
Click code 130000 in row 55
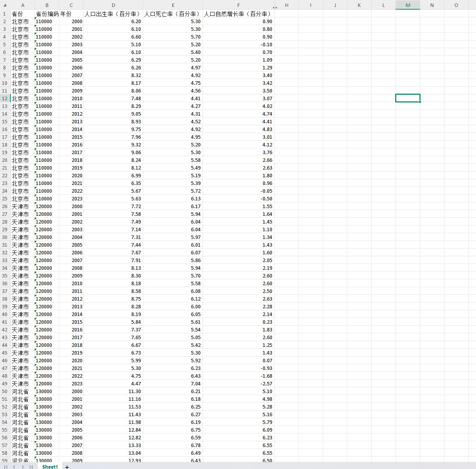47,430
